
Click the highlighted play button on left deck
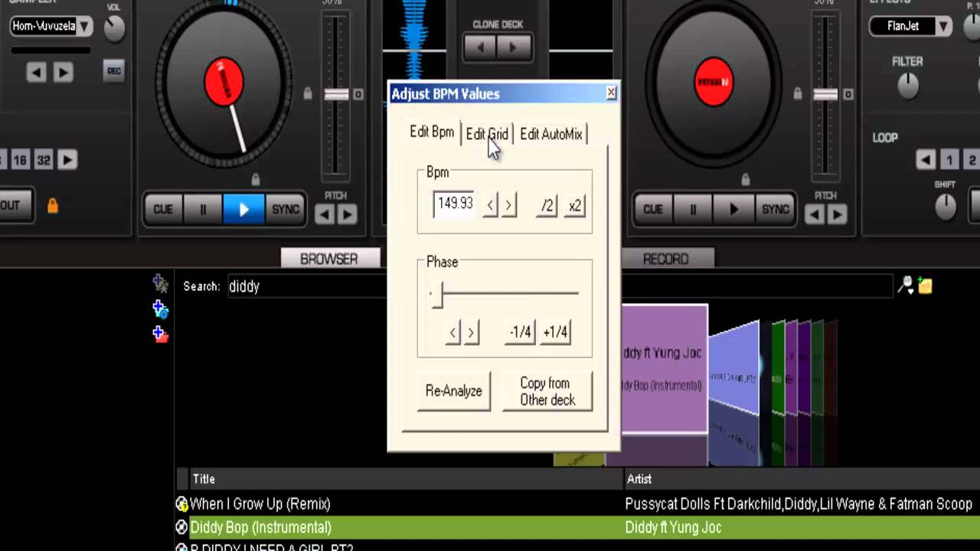tap(243, 209)
